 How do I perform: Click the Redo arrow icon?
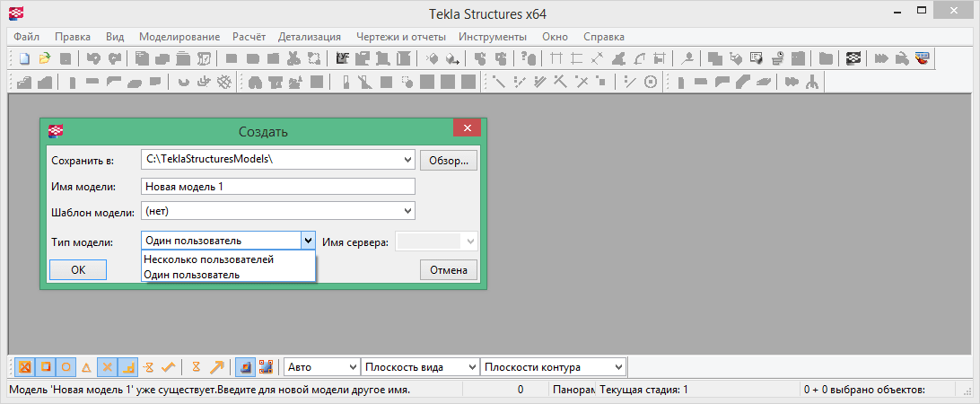(114, 58)
